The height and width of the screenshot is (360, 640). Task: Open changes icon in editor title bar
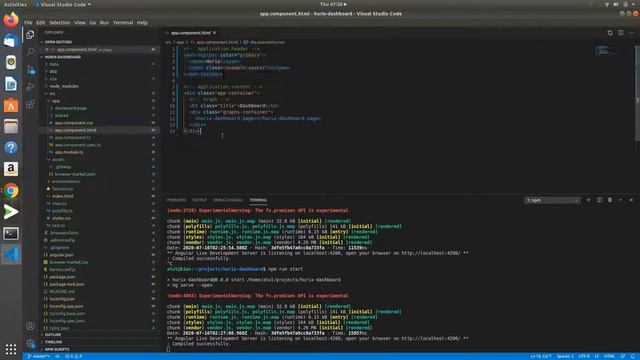pyautogui.click(x=610, y=33)
